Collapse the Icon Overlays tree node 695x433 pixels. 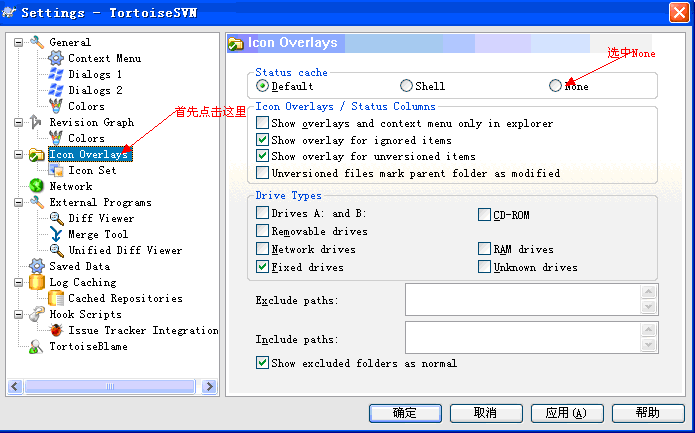point(19,155)
